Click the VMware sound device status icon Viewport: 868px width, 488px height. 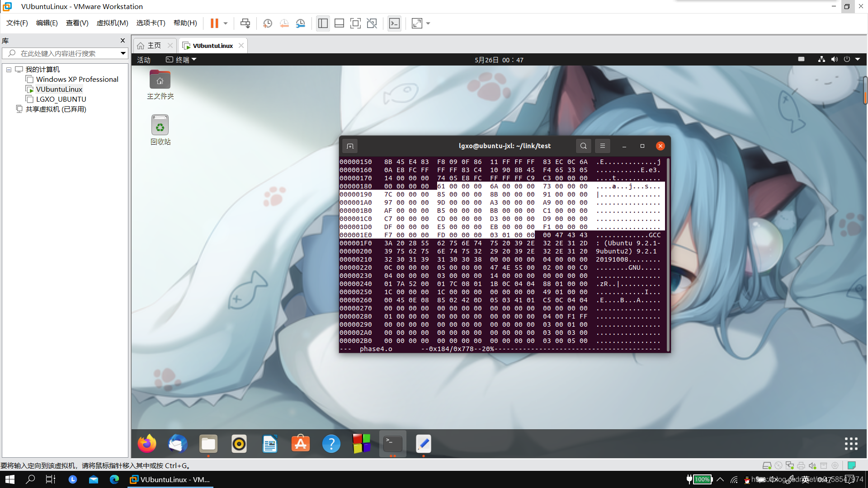click(812, 465)
